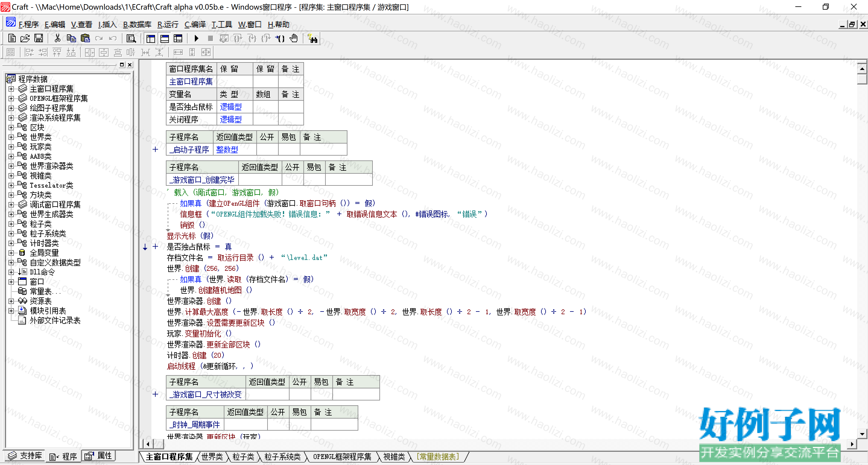Select 玩家类 in the program tree
Image resolution: width=868 pixels, height=465 pixels.
point(40,147)
